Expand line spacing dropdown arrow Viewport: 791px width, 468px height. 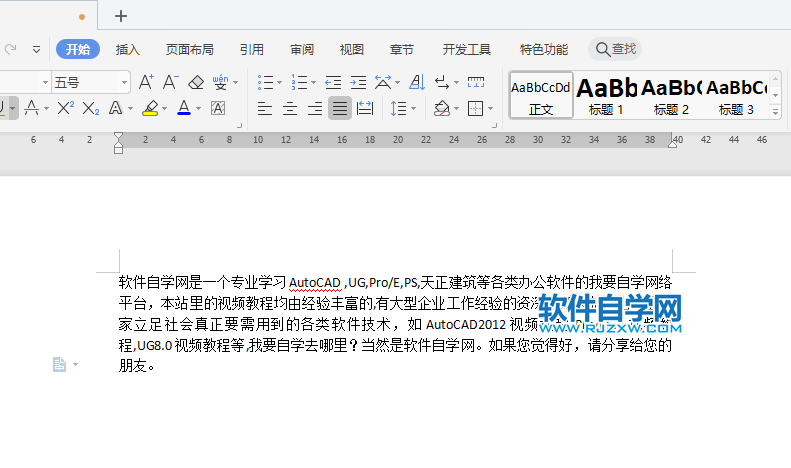pyautogui.click(x=414, y=108)
